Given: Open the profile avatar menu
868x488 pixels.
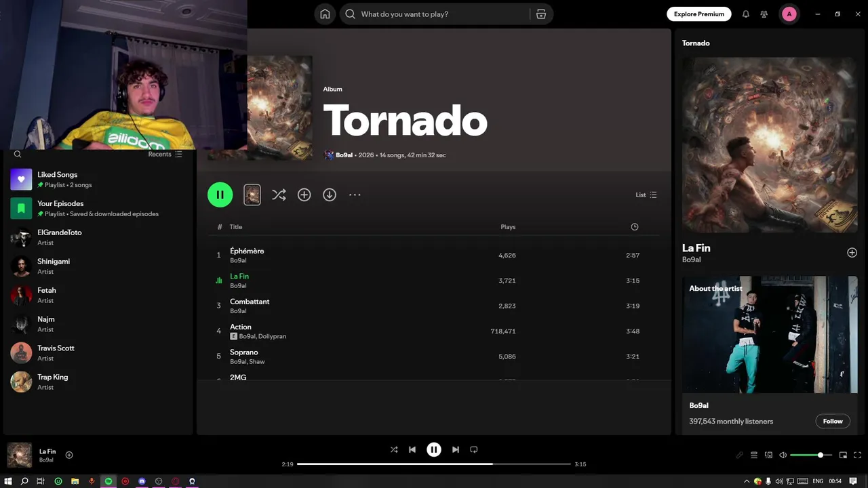Looking at the screenshot, I should click(789, 14).
